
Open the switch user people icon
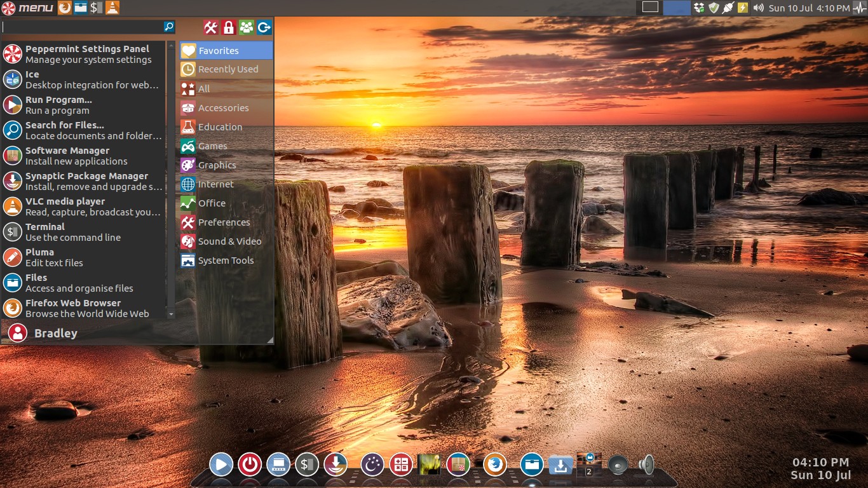pos(247,27)
